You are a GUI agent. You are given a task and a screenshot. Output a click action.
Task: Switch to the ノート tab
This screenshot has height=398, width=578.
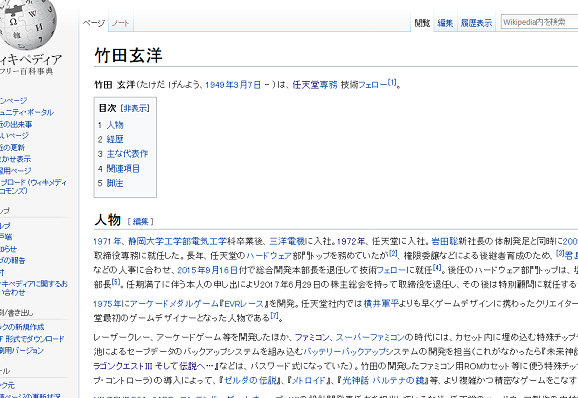click(121, 23)
